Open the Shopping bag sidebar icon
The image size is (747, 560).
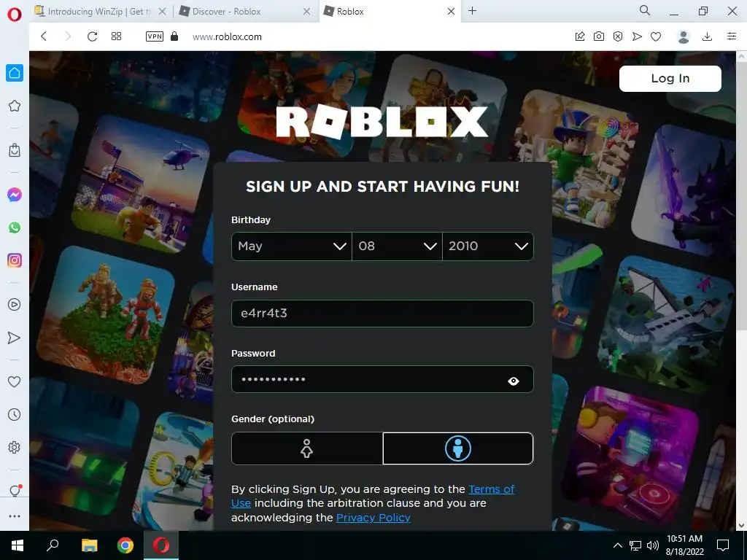(15, 150)
